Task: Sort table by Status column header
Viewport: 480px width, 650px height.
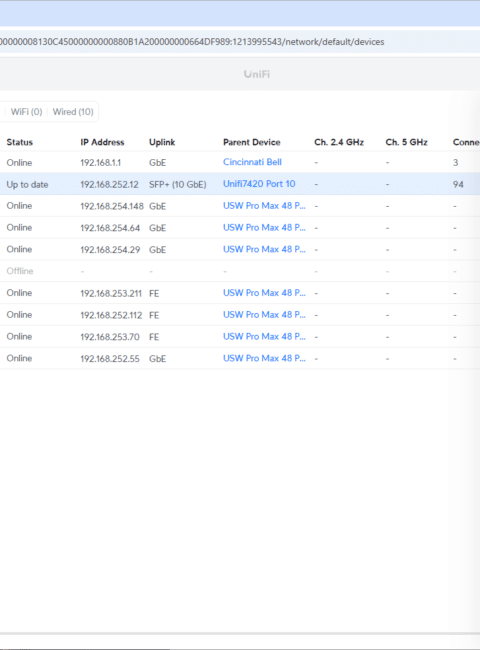Action: (19, 142)
